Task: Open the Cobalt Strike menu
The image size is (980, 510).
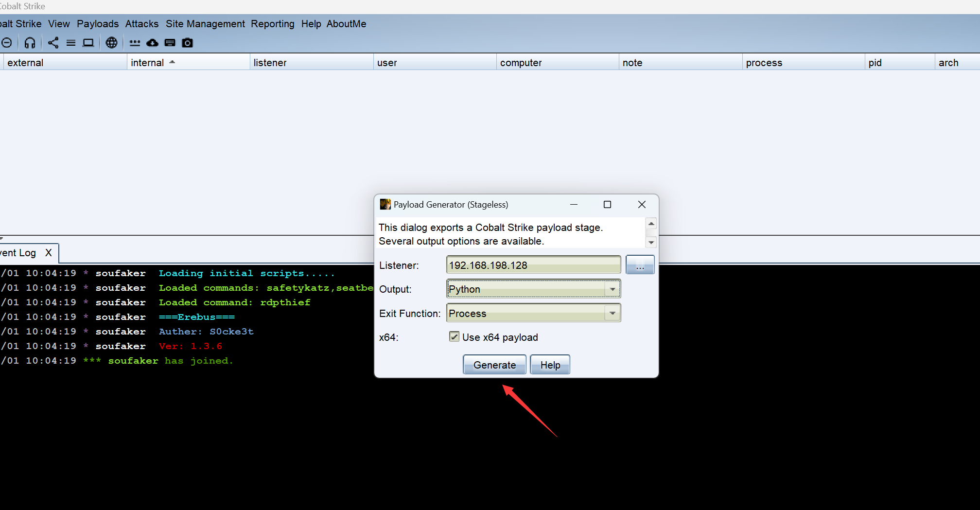Action: coord(20,24)
